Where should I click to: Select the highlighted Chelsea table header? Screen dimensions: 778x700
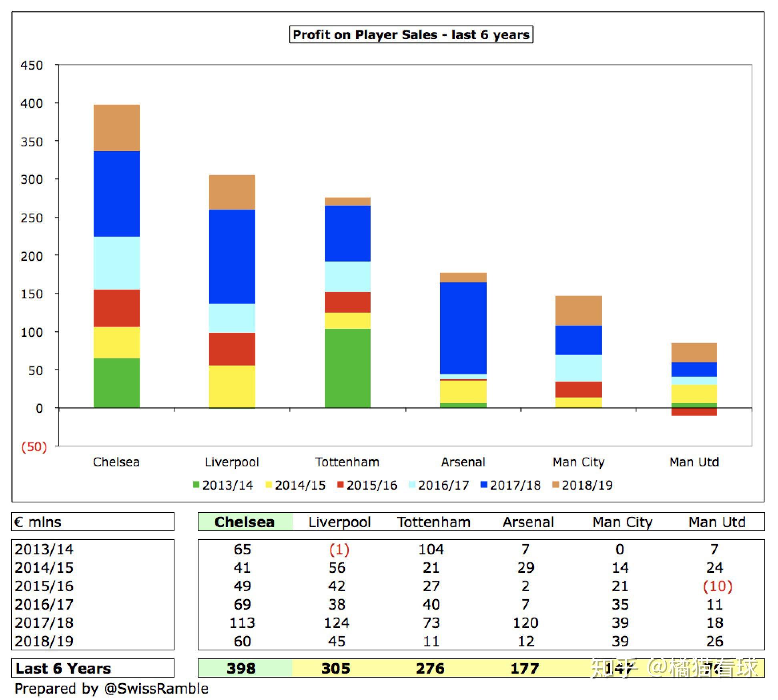coord(245,522)
